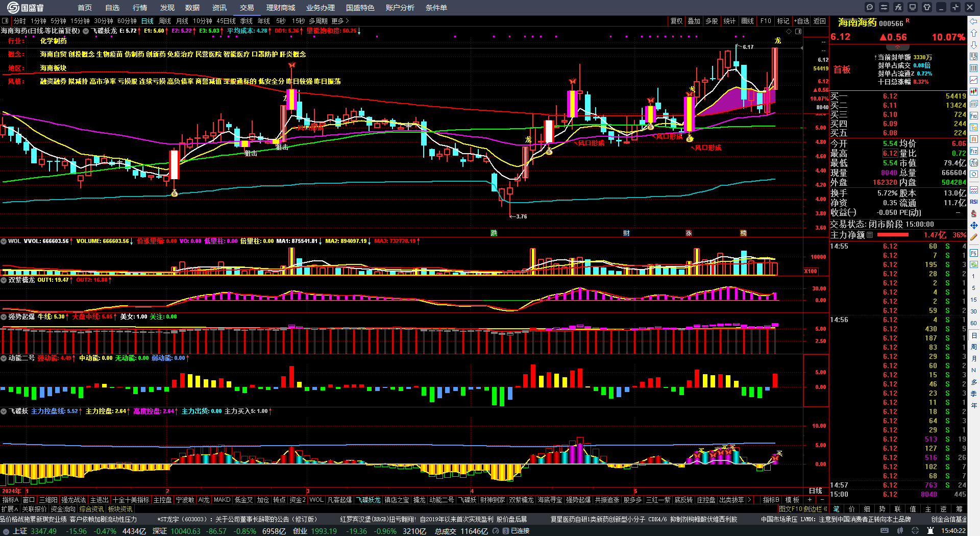Toggle 多股 multi-stock view
The height and width of the screenshot is (536, 980).
click(x=712, y=21)
